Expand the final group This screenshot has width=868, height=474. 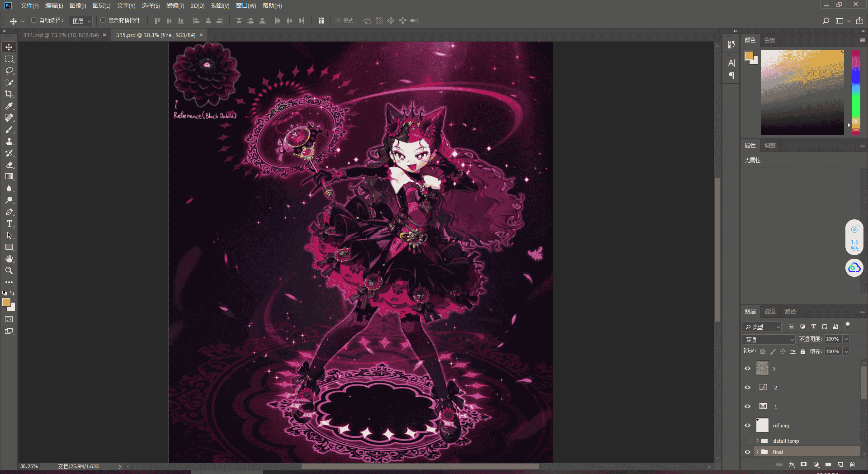pyautogui.click(x=757, y=452)
